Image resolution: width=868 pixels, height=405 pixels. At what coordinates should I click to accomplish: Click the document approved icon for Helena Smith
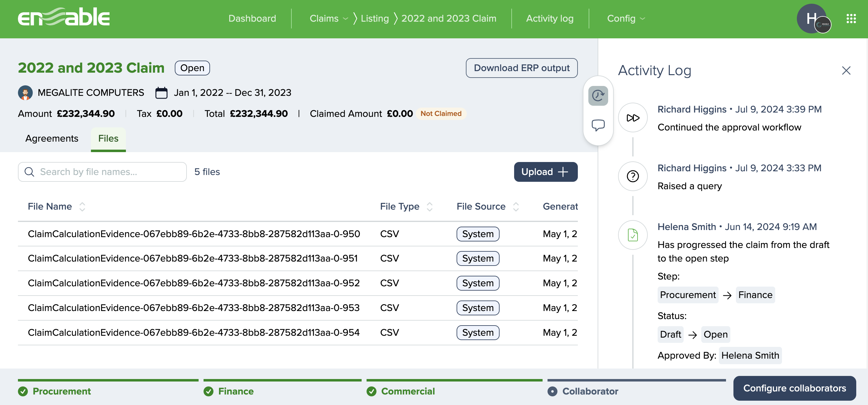pos(633,235)
